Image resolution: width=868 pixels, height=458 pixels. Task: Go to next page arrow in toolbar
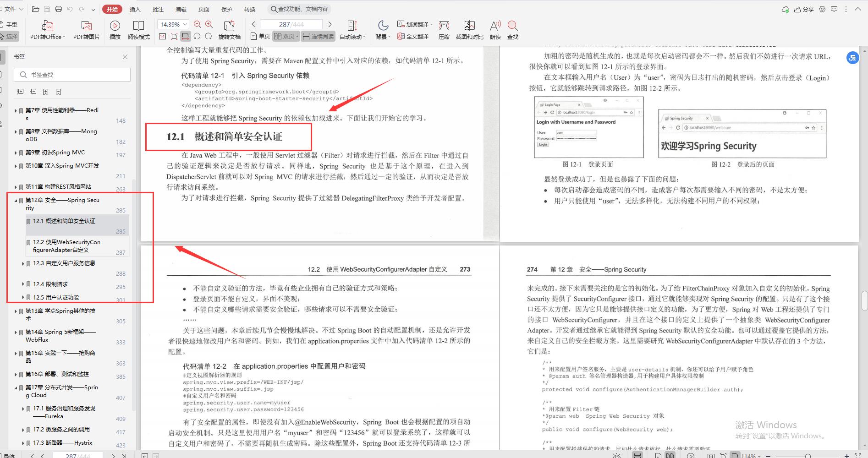(330, 24)
